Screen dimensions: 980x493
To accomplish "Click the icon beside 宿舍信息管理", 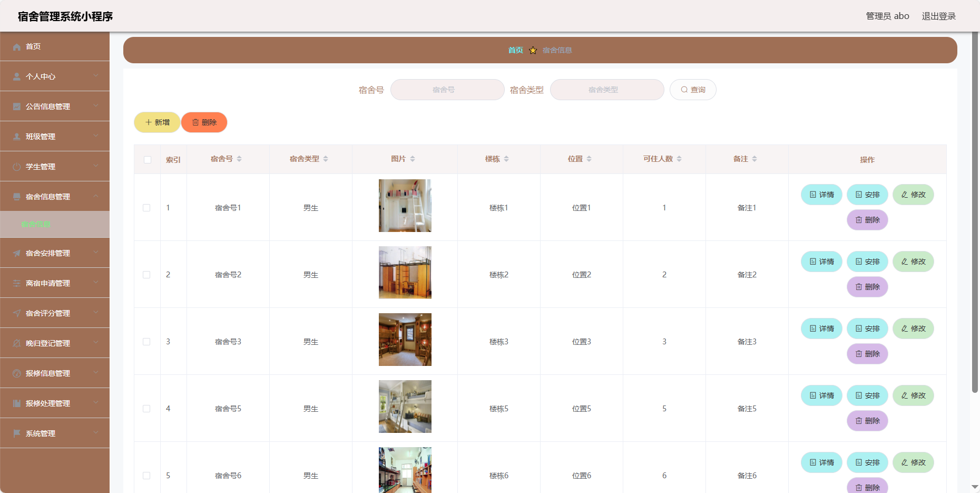I will click(17, 197).
